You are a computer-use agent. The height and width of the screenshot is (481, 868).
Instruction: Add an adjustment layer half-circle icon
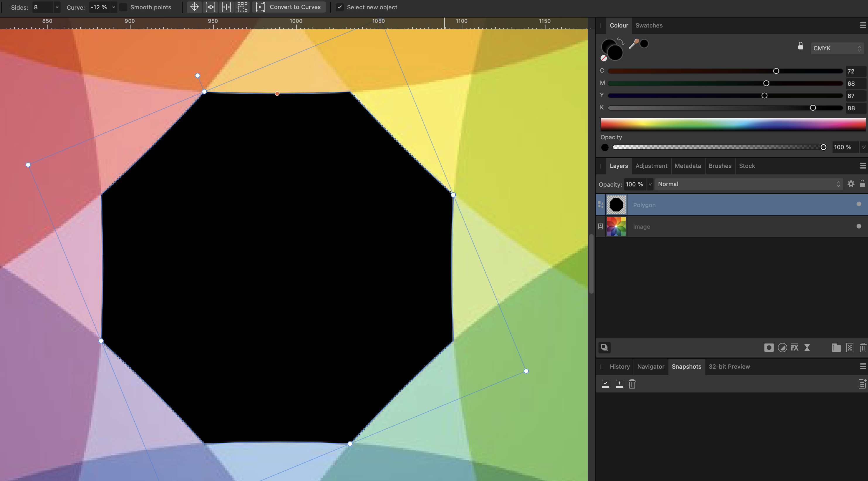(x=782, y=348)
